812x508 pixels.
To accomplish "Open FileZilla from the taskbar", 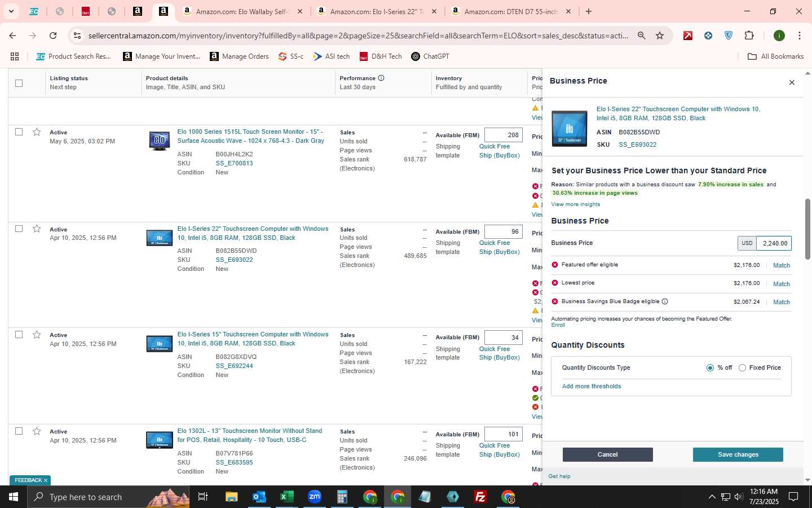I will [x=480, y=497].
